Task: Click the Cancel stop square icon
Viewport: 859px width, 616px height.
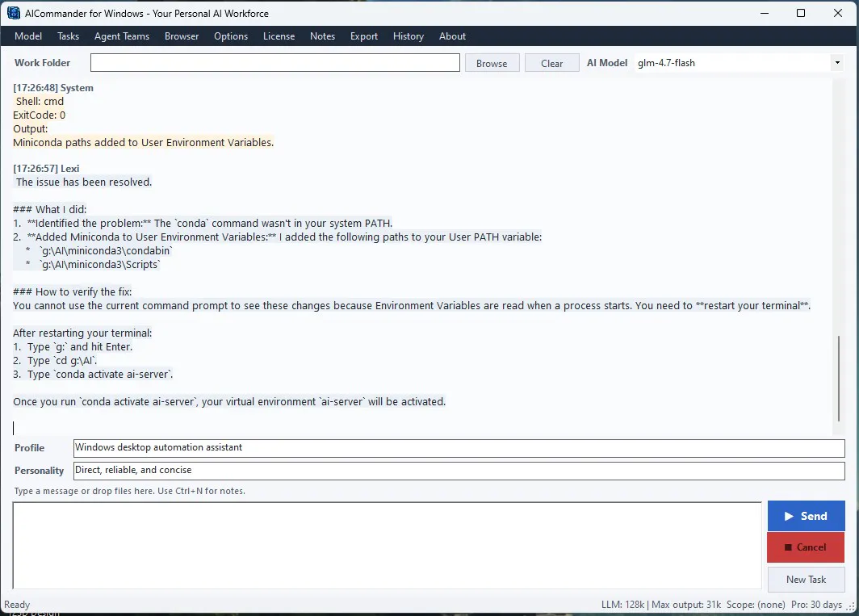Action: pos(788,547)
